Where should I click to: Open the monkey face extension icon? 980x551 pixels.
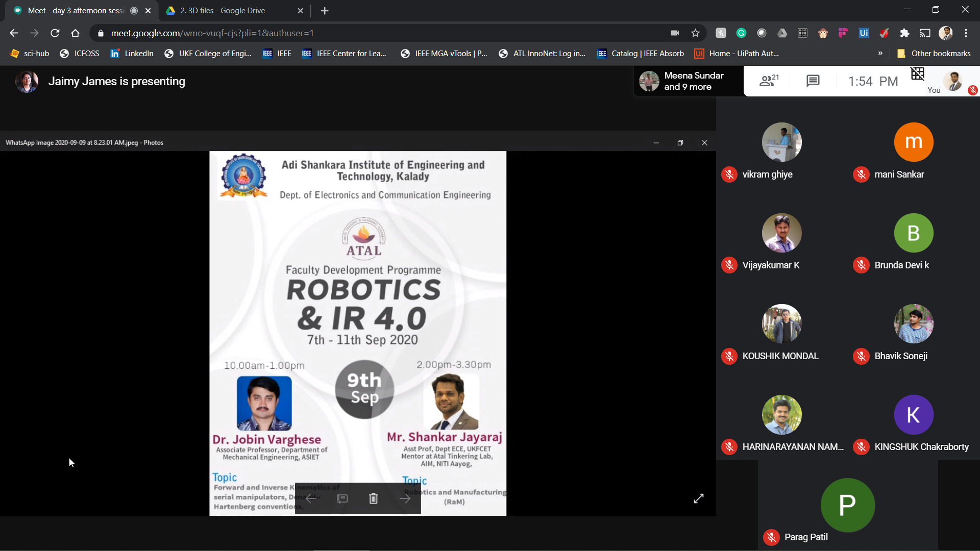tap(823, 33)
